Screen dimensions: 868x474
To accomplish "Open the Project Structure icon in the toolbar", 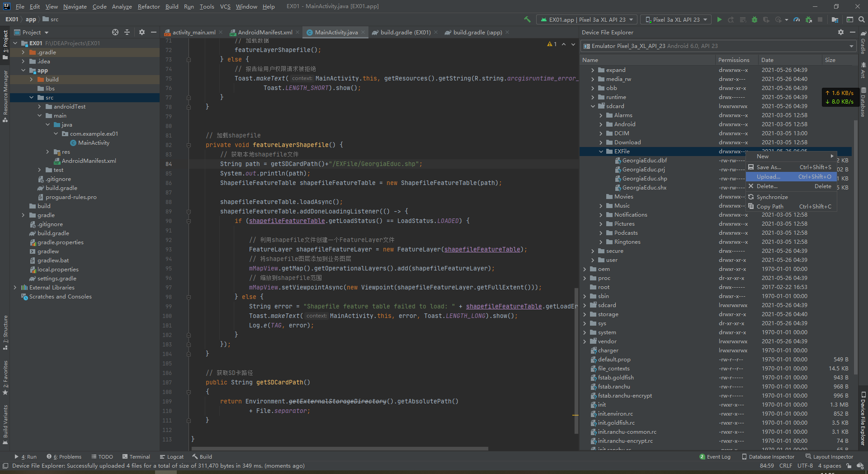I will pos(835,19).
